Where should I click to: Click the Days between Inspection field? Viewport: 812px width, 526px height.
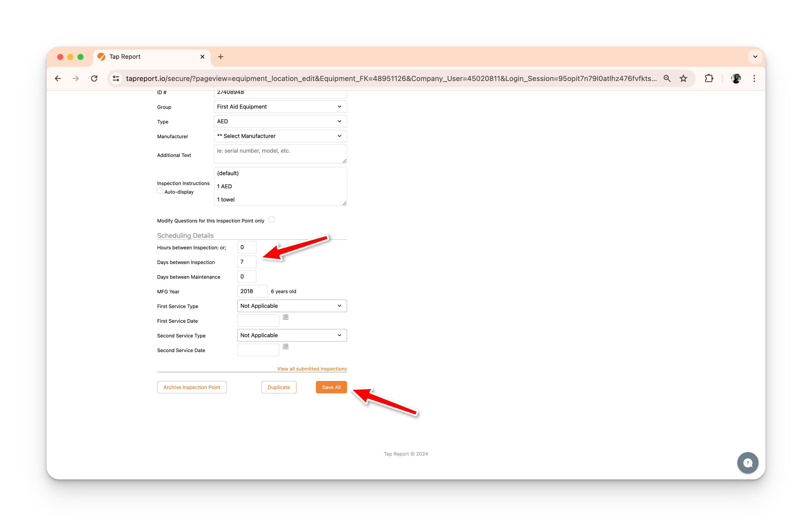point(246,262)
